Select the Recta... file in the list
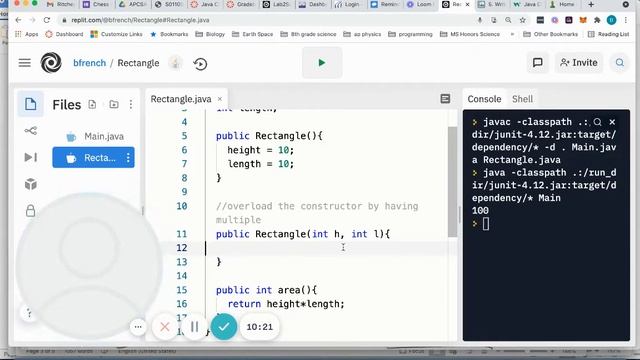Image resolution: width=640 pixels, height=360 pixels. click(x=93, y=158)
